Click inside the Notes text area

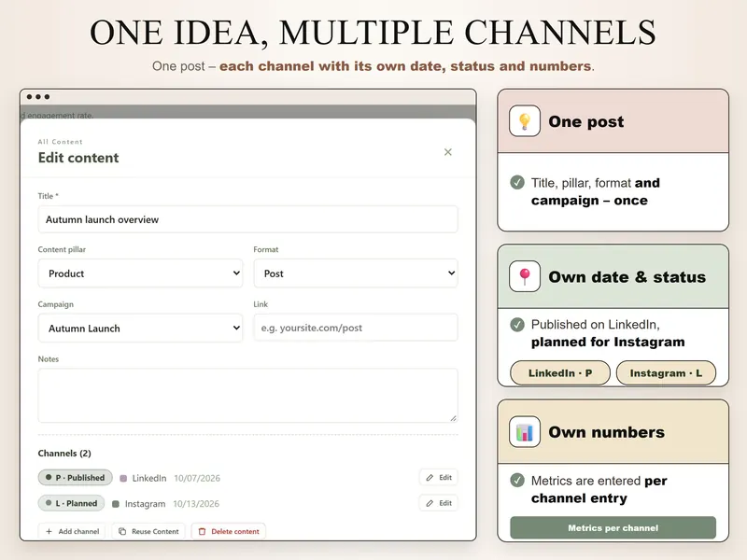247,395
